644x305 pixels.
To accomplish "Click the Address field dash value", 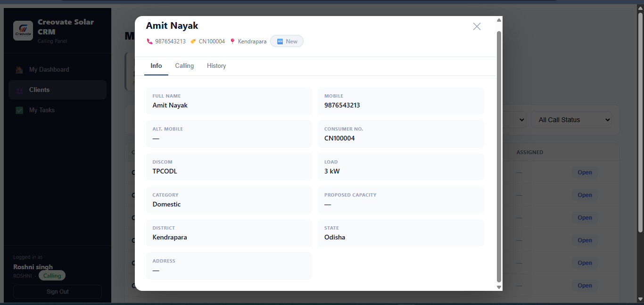I will [156, 271].
